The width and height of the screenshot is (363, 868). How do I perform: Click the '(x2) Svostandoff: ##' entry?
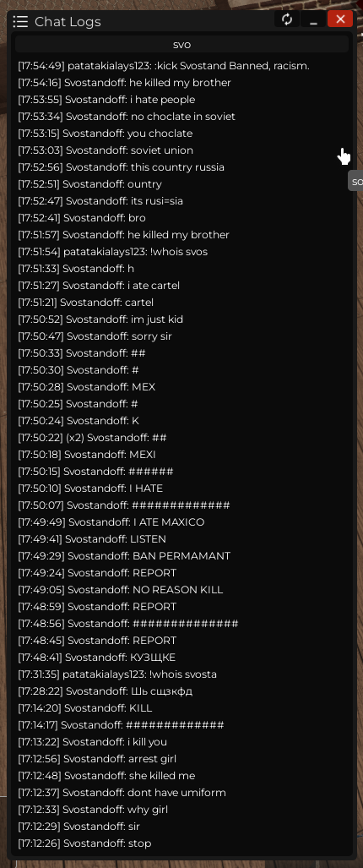click(92, 438)
